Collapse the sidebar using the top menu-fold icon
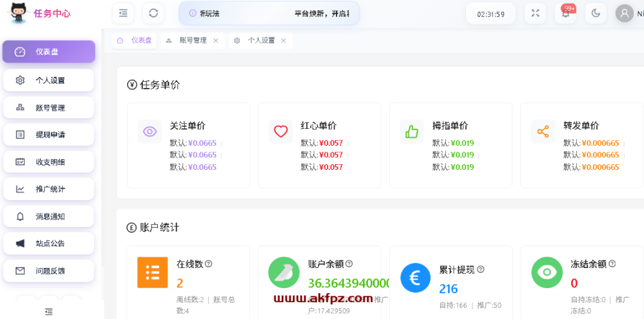The image size is (644, 319). pyautogui.click(x=123, y=13)
